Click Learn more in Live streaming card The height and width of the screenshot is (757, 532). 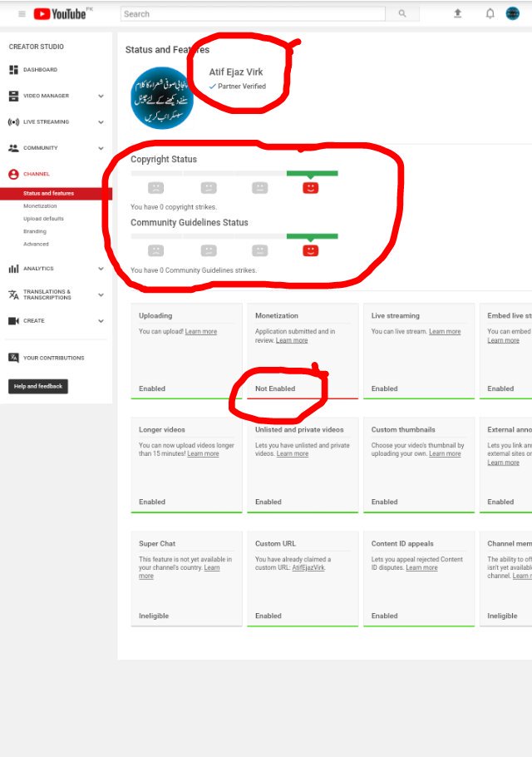(x=445, y=332)
